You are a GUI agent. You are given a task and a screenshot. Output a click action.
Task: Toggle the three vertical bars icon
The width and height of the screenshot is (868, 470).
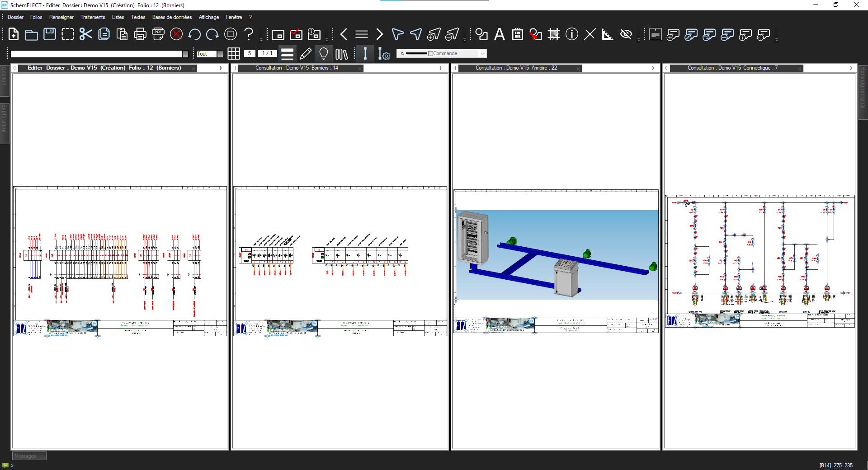pyautogui.click(x=342, y=54)
